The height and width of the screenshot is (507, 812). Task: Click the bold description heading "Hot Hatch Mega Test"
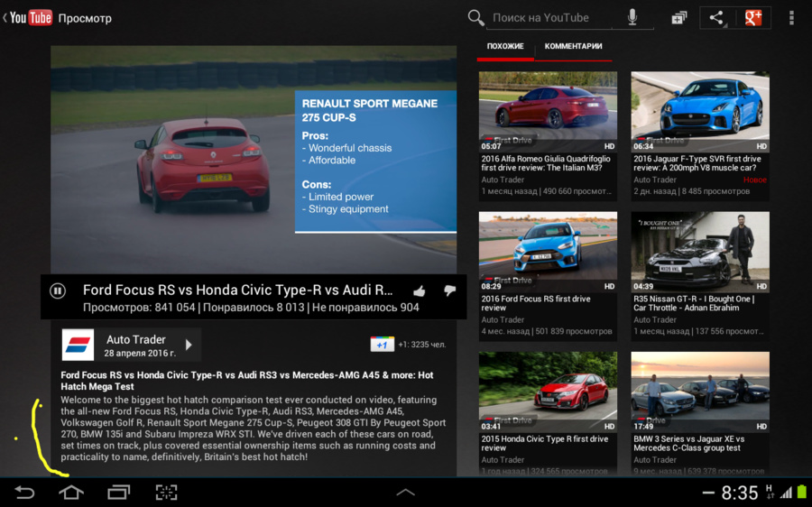click(x=246, y=381)
